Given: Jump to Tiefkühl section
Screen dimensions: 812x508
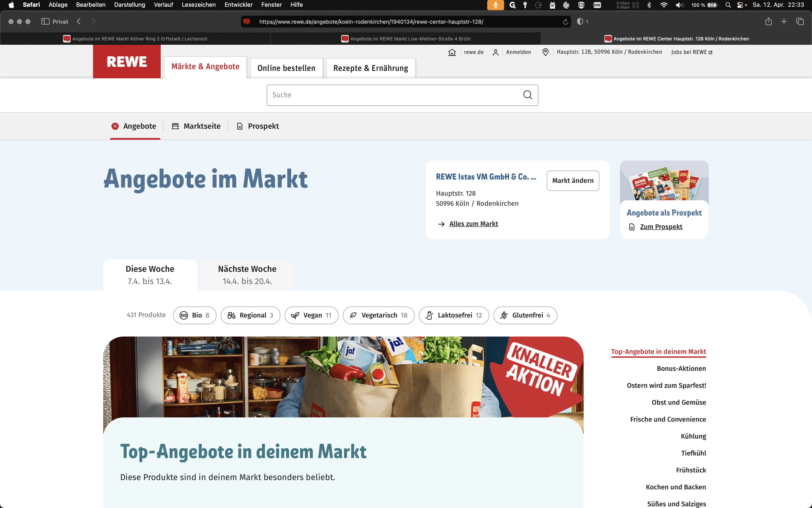Looking at the screenshot, I should tap(693, 453).
